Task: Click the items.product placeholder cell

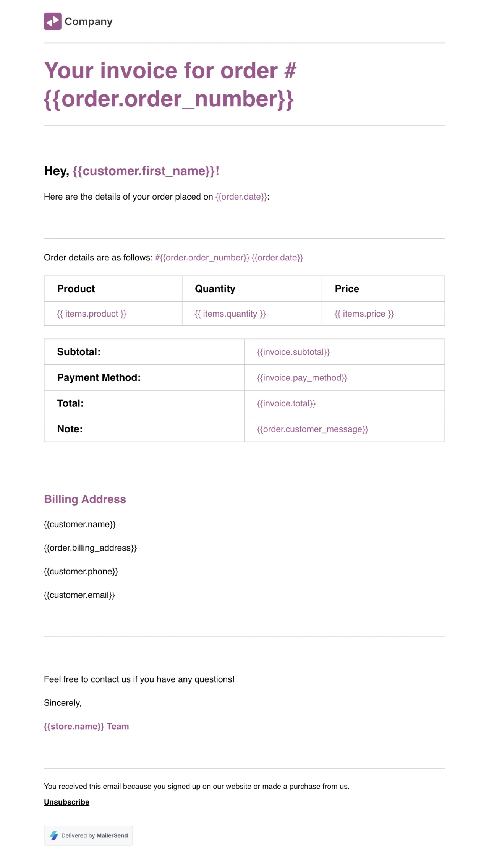Action: (x=92, y=314)
